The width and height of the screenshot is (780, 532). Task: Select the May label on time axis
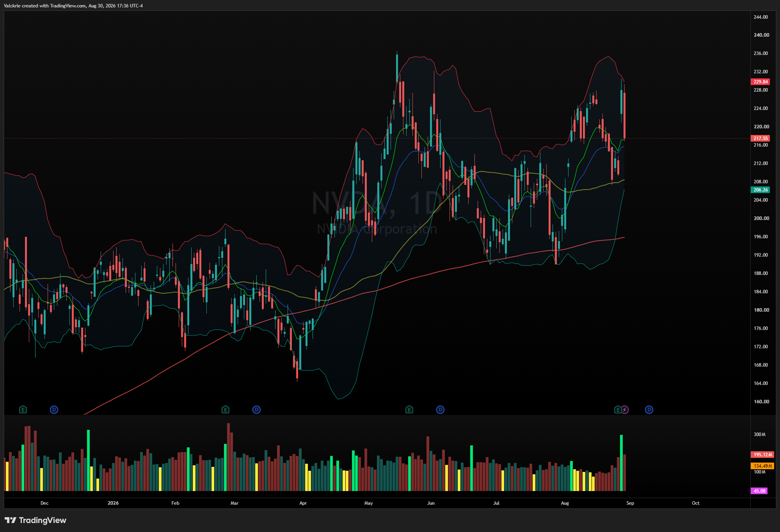point(369,503)
